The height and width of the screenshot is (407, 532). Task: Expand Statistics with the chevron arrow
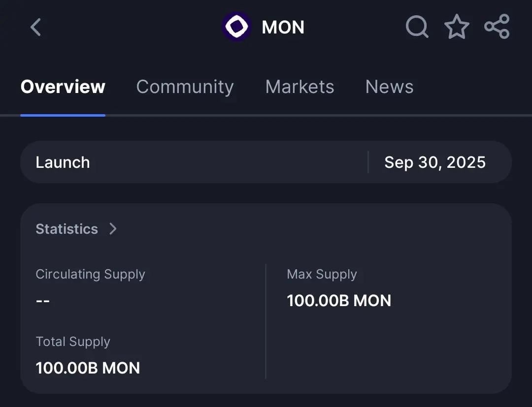click(x=113, y=229)
